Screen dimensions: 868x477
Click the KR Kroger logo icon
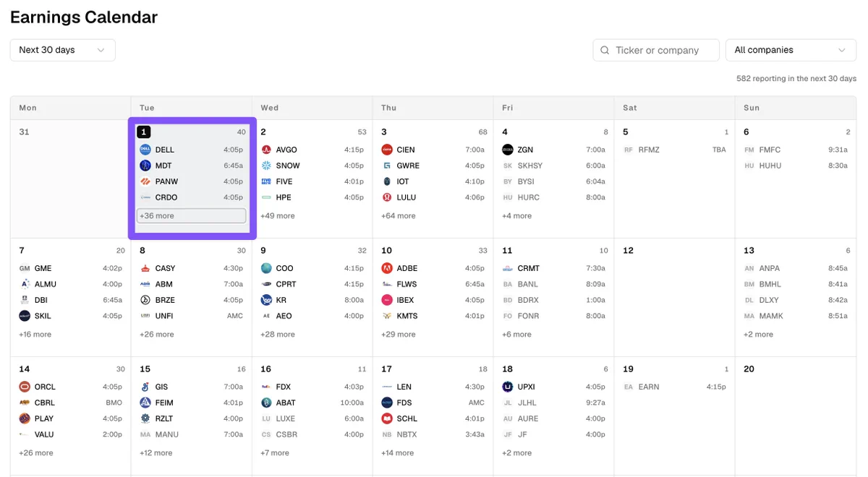(x=266, y=300)
